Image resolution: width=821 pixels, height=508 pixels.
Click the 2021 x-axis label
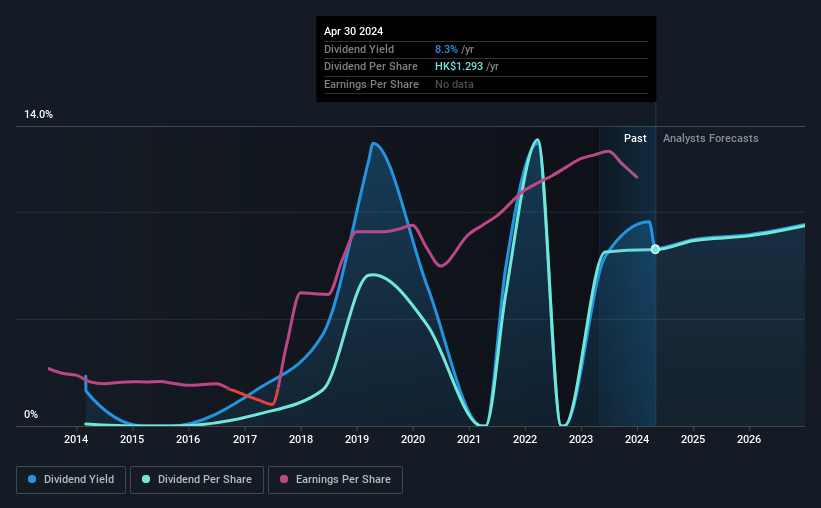tap(469, 439)
